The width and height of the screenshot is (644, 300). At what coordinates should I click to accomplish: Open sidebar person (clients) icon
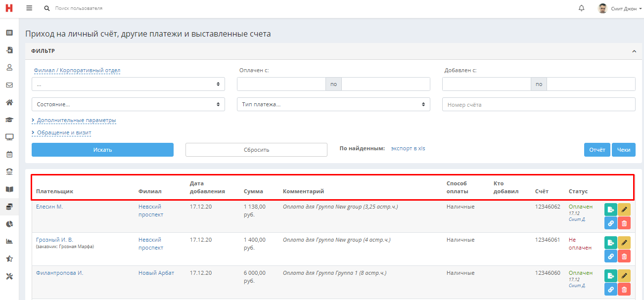coord(9,67)
